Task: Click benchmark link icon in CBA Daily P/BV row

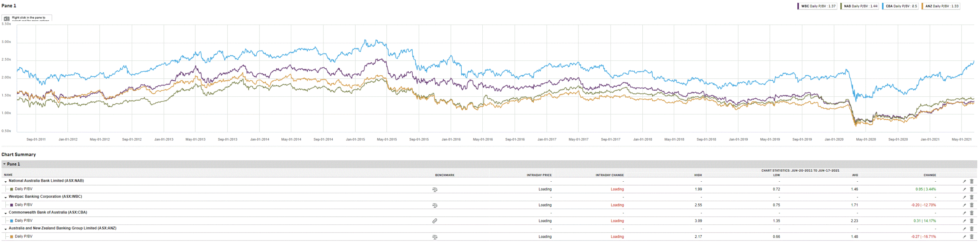Action: [434, 221]
